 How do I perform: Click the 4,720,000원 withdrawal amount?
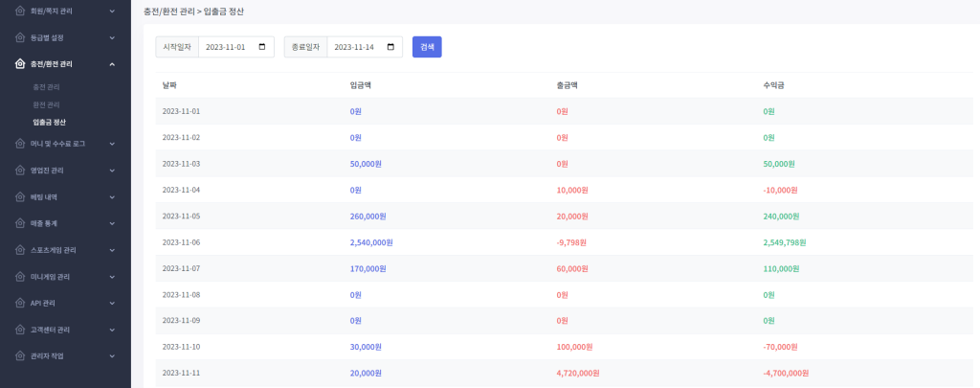tap(577, 373)
